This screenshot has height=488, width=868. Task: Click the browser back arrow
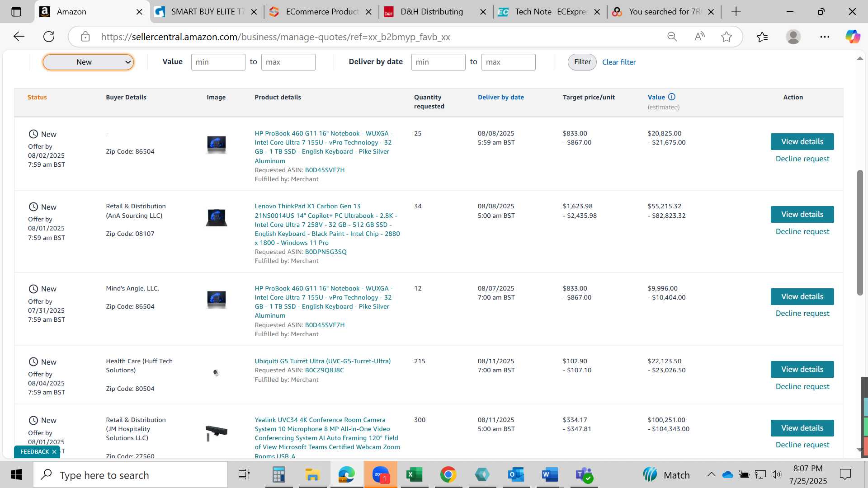click(19, 37)
